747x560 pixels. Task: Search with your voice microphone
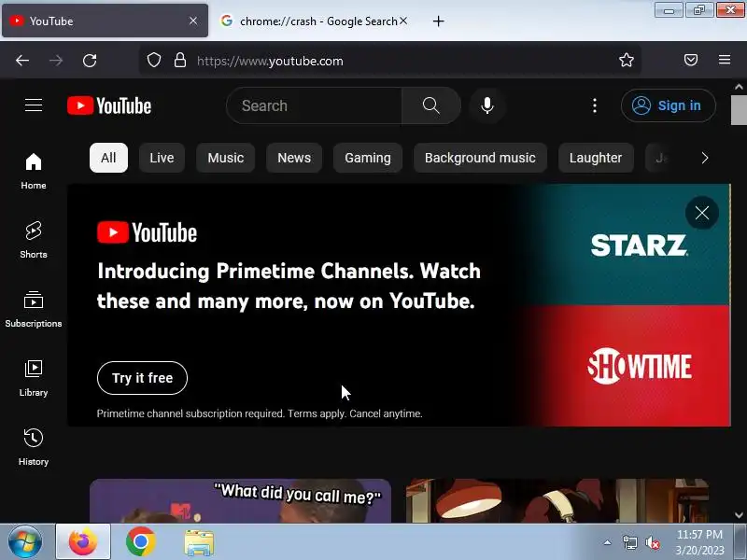tap(486, 105)
